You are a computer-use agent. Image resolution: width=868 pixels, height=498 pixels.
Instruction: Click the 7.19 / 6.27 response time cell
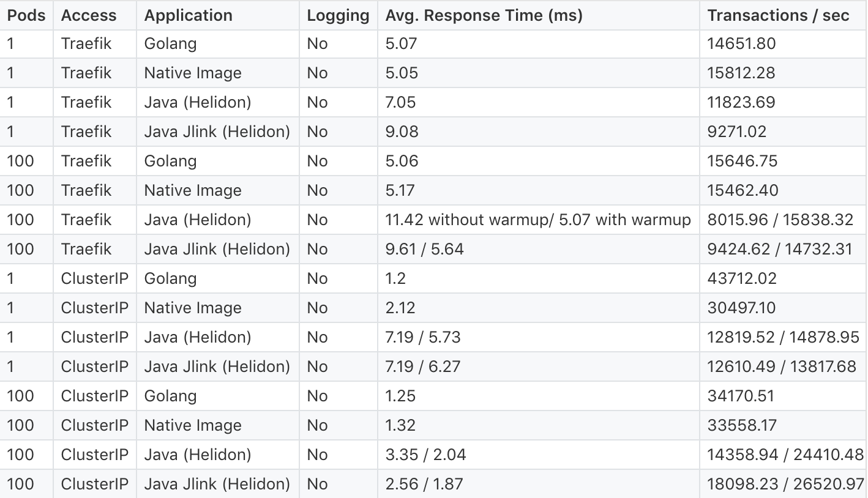tap(539, 366)
